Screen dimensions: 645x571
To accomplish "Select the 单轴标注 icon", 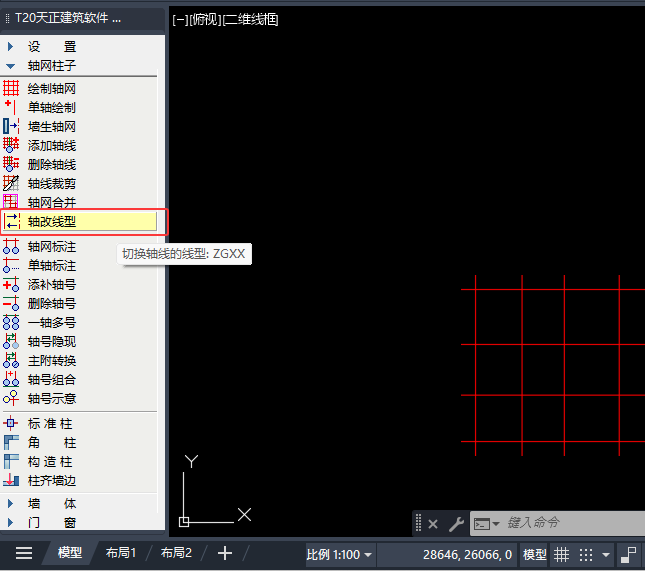I will (x=11, y=265).
